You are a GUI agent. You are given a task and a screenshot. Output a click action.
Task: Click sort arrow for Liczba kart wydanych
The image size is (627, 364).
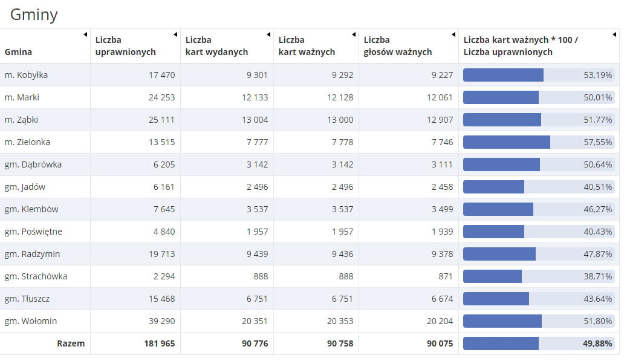point(268,34)
